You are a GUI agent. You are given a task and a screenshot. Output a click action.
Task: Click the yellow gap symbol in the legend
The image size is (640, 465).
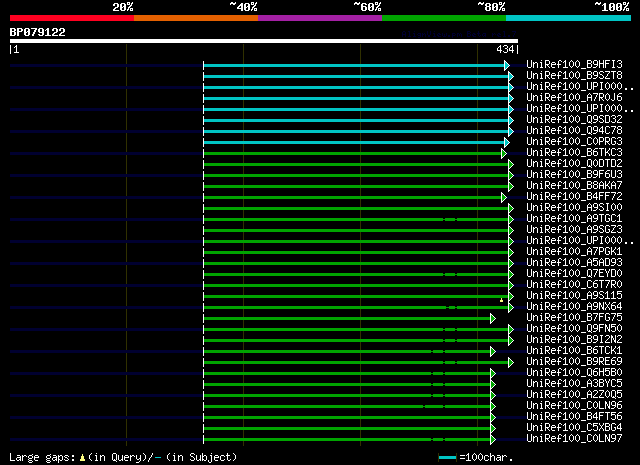[82, 458]
